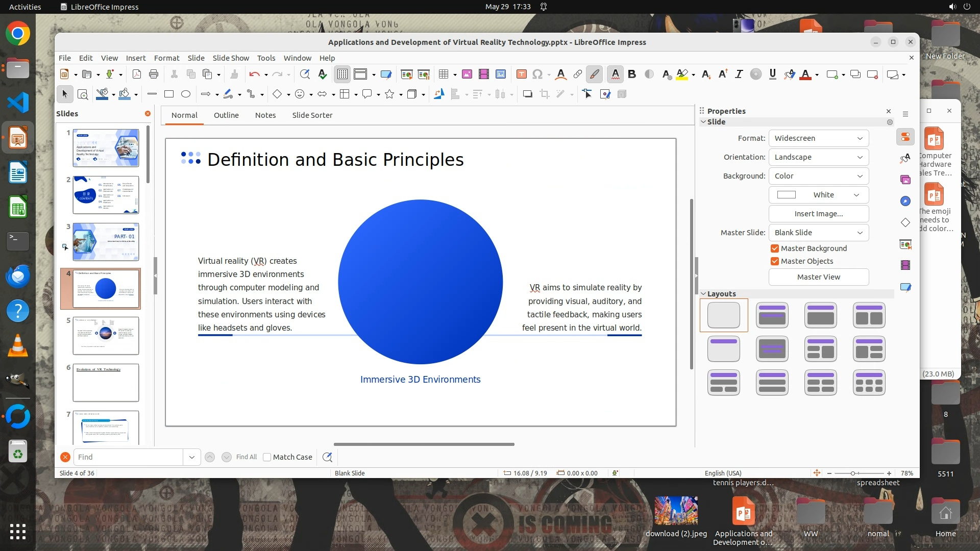
Task: Click the Print icon in toolbar
Action: 154,74
